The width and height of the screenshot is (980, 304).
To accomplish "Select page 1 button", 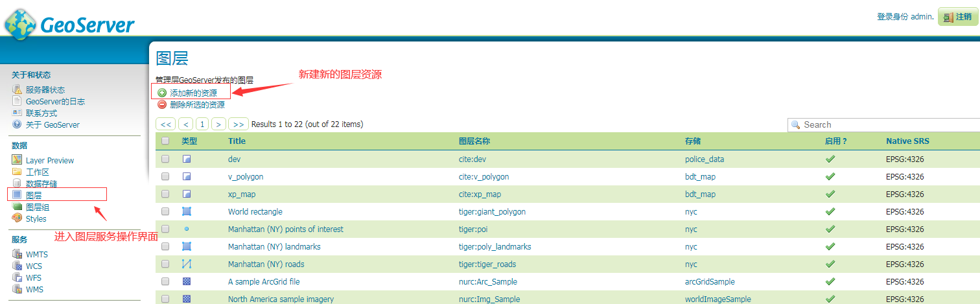I will [203, 124].
